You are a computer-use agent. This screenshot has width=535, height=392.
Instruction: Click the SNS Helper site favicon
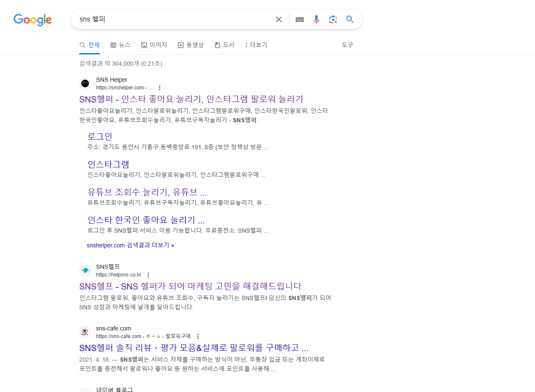coord(85,83)
